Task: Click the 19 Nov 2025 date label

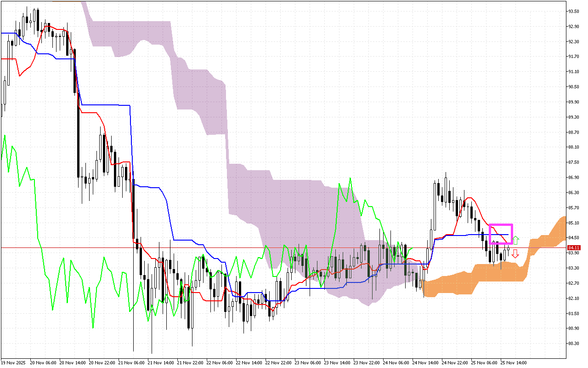Action: pyautogui.click(x=15, y=362)
